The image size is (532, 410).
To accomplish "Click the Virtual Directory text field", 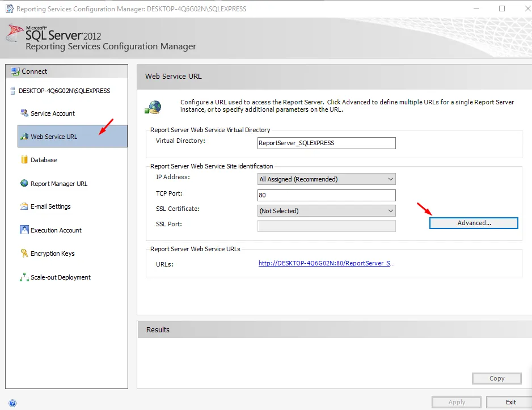I will tap(326, 143).
